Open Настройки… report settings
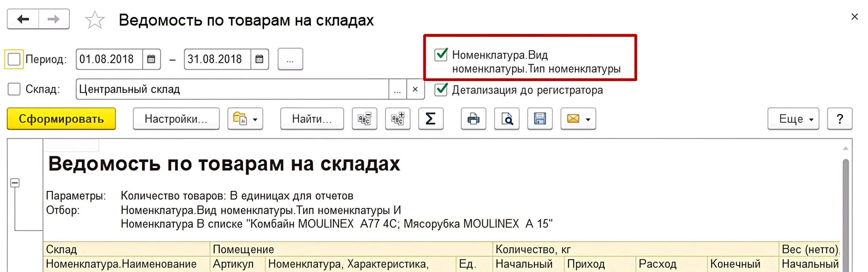This screenshot has width=868, height=272. tap(176, 119)
